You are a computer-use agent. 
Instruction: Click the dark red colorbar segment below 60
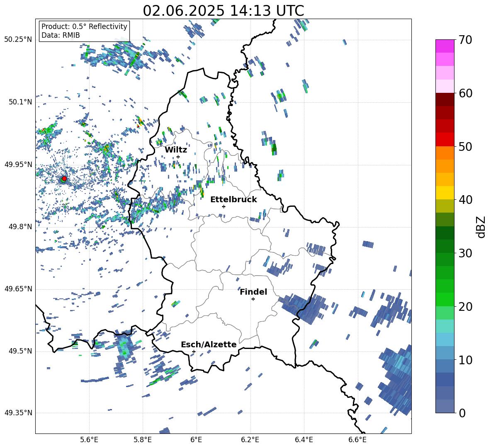coord(445,99)
